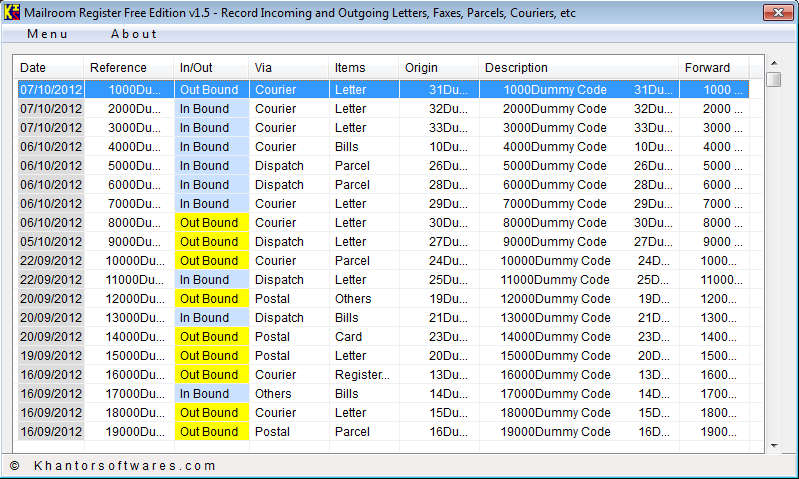Close the Mailroom Register window
This screenshot has height=479, width=799.
pos(777,12)
